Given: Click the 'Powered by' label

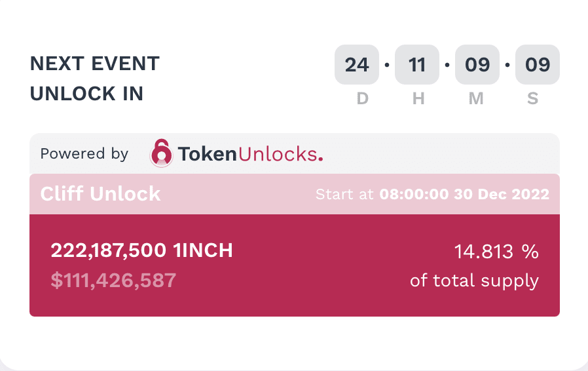Looking at the screenshot, I should (x=84, y=153).
